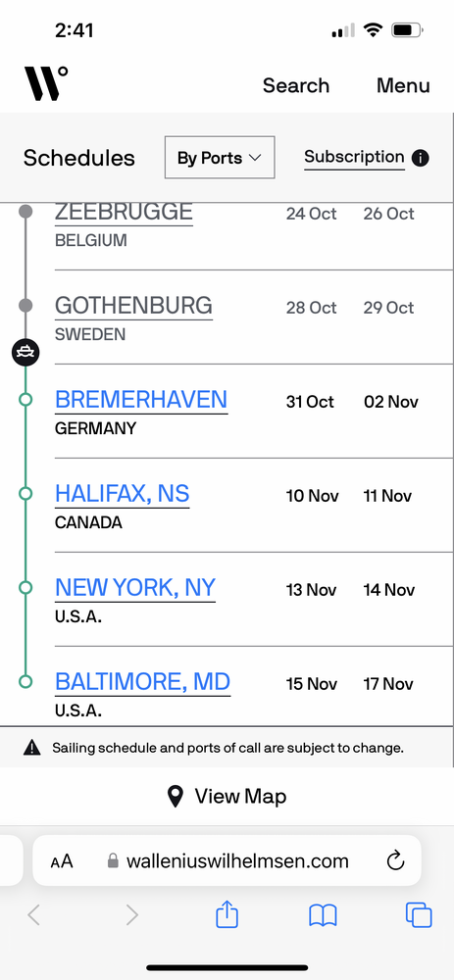
Task: Open the Menu in the header
Action: (x=403, y=85)
